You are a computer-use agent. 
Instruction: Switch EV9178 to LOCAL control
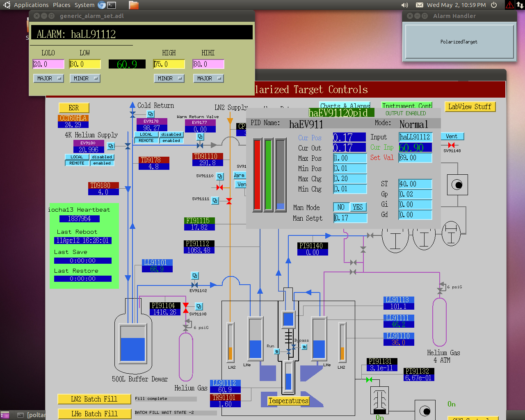(x=146, y=135)
